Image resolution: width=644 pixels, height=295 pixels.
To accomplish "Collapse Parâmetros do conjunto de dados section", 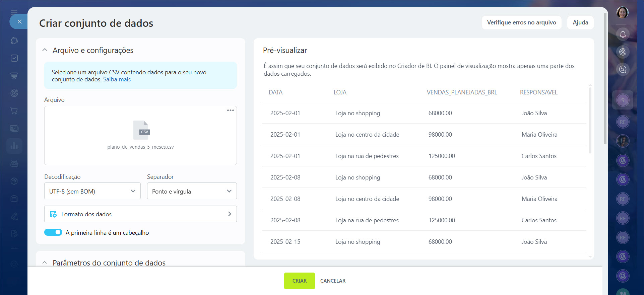I will [45, 263].
